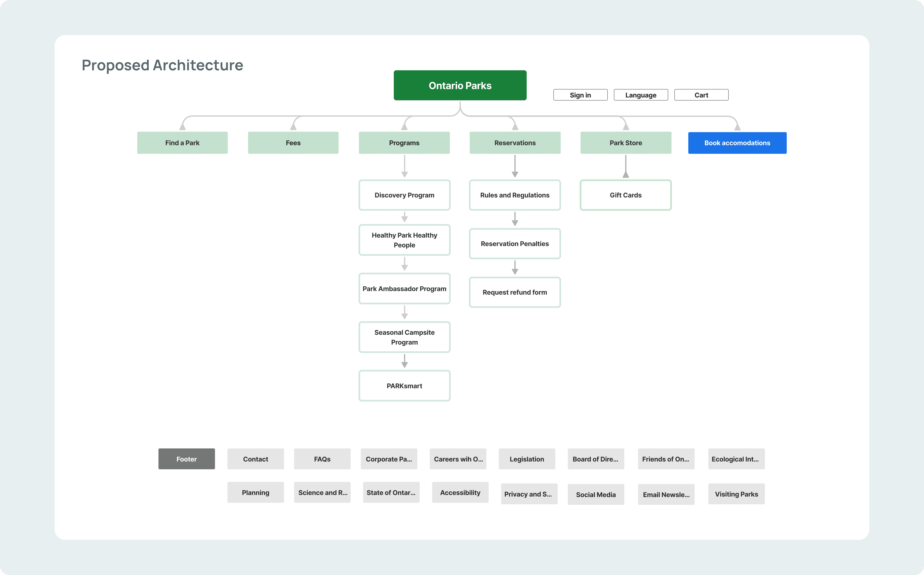924x575 pixels.
Task: Click the blue Book accomodations button
Action: (737, 143)
